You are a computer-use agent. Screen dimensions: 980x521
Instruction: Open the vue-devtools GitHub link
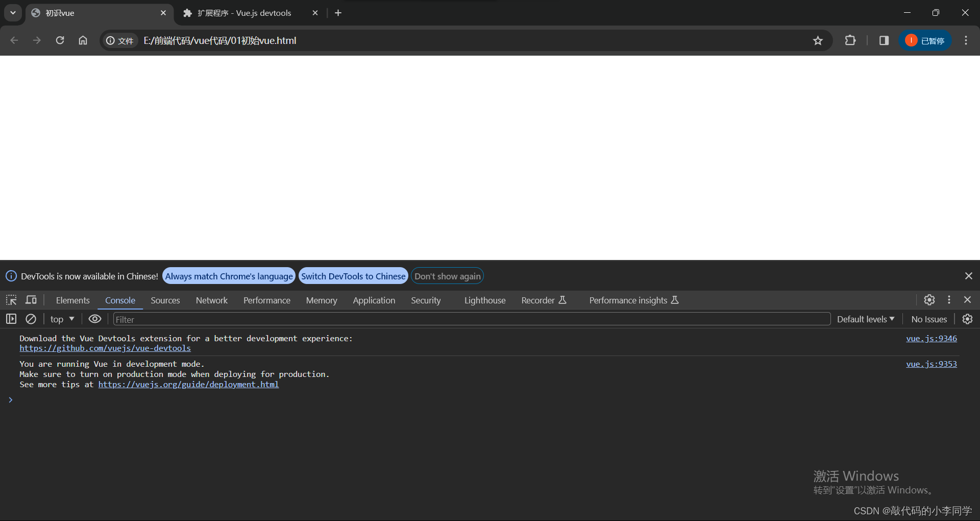(x=105, y=348)
